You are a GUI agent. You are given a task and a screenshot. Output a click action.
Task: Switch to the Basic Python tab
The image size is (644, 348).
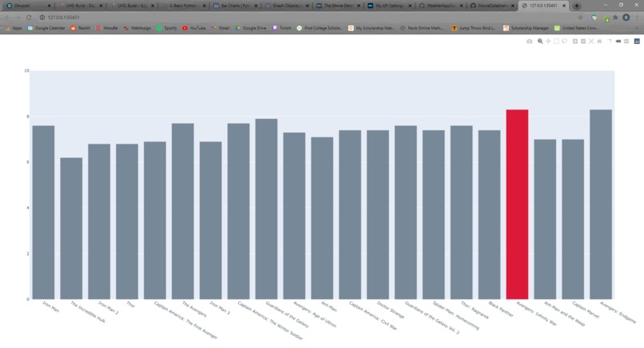[183, 6]
